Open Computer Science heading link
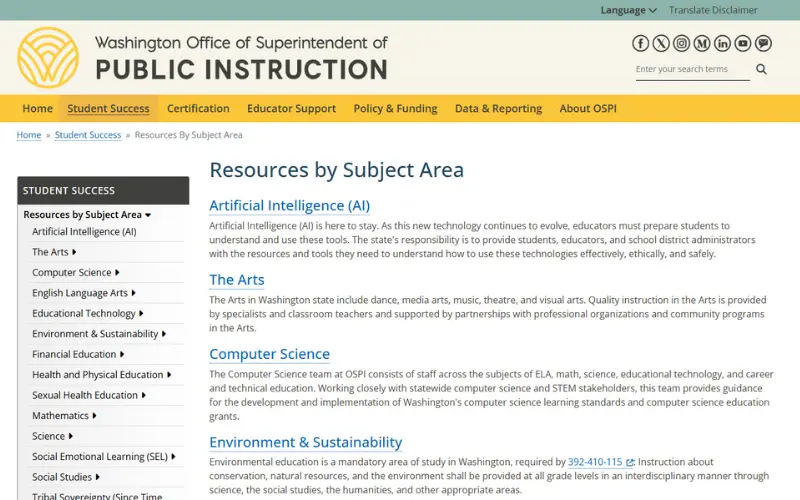This screenshot has height=500, width=800. 269,354
